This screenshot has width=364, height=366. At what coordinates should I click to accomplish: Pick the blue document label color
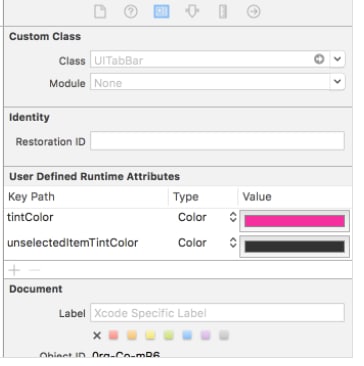tap(187, 335)
